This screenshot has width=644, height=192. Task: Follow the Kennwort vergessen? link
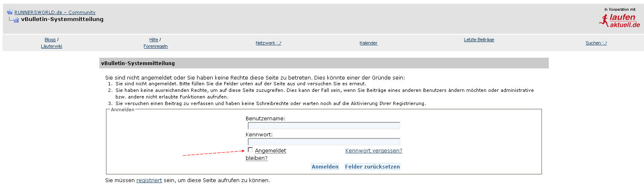[x=374, y=151]
